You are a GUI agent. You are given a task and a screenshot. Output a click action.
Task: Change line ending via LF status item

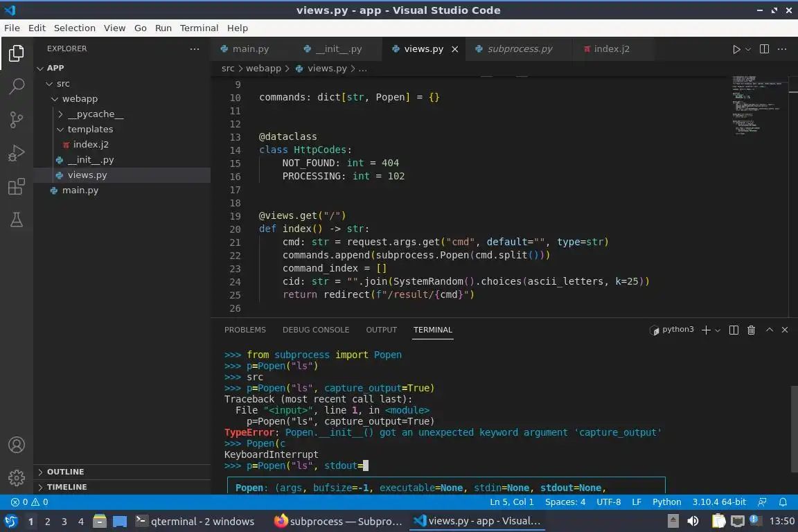click(x=636, y=502)
